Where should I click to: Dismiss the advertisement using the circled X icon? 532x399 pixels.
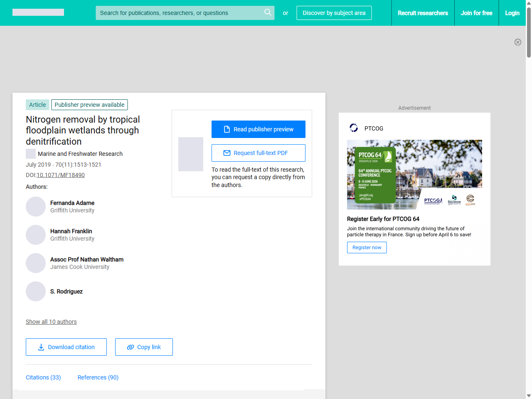click(518, 42)
